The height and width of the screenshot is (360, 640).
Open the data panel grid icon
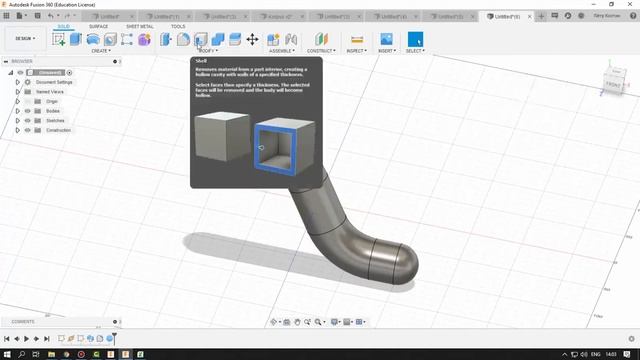point(7,16)
